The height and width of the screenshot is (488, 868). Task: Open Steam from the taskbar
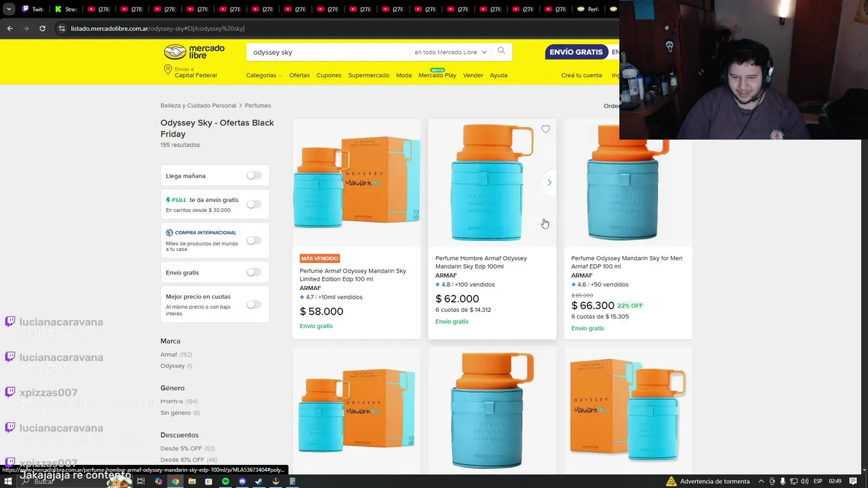click(x=258, y=481)
